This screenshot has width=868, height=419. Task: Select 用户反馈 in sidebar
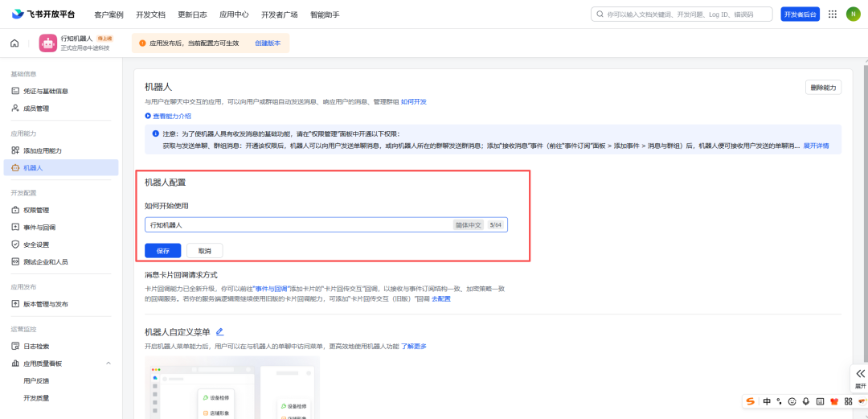click(x=36, y=380)
